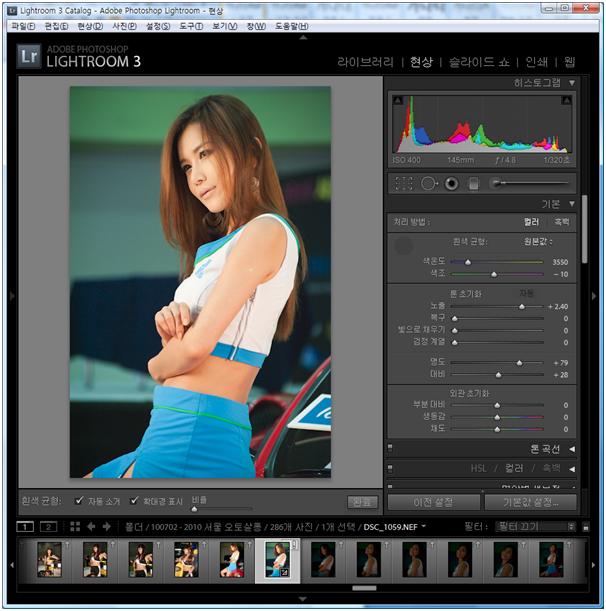The image size is (606, 611).
Task: Expand the HSL / 컬러 / 흑백 panel triangle
Action: tap(572, 469)
